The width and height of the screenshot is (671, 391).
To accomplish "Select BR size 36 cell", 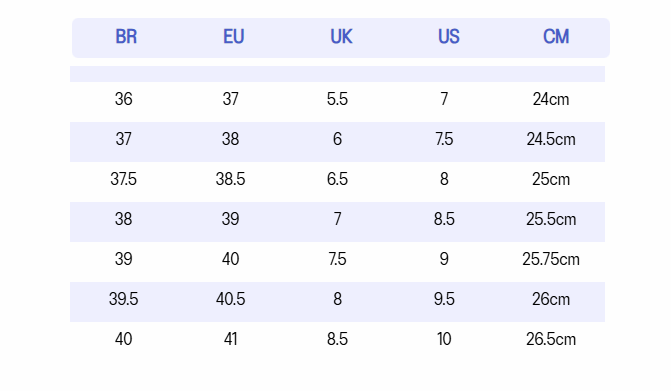I will (x=123, y=99).
